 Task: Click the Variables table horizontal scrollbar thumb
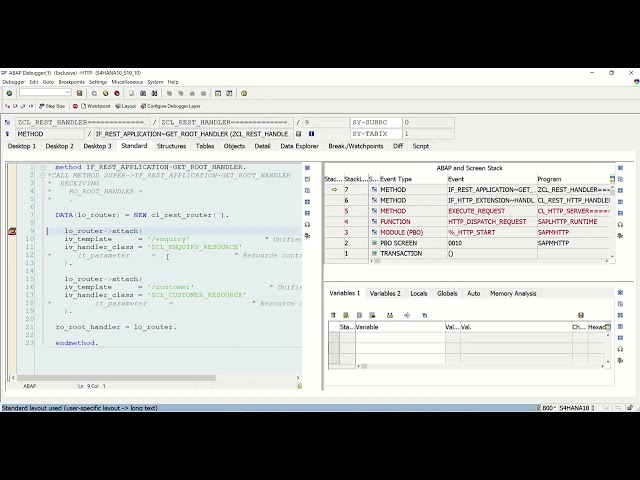(x=364, y=366)
